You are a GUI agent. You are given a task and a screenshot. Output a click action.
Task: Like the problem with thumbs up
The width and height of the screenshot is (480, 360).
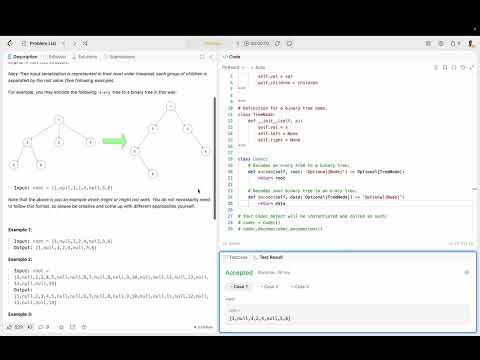[x=15, y=327]
